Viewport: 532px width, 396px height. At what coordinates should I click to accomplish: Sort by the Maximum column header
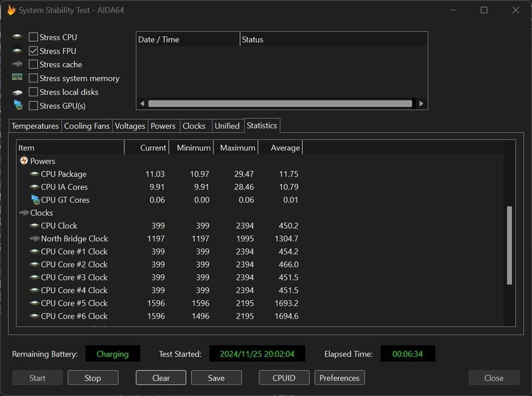pyautogui.click(x=237, y=148)
